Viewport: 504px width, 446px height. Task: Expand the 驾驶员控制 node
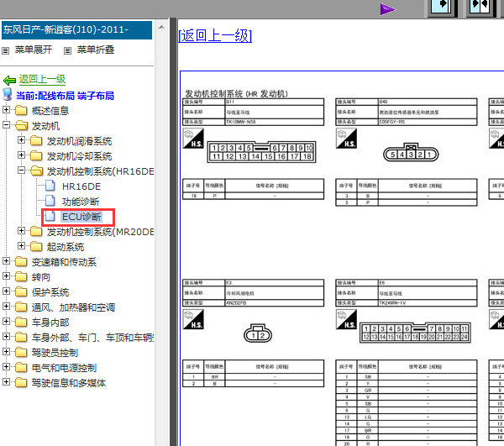[6, 351]
